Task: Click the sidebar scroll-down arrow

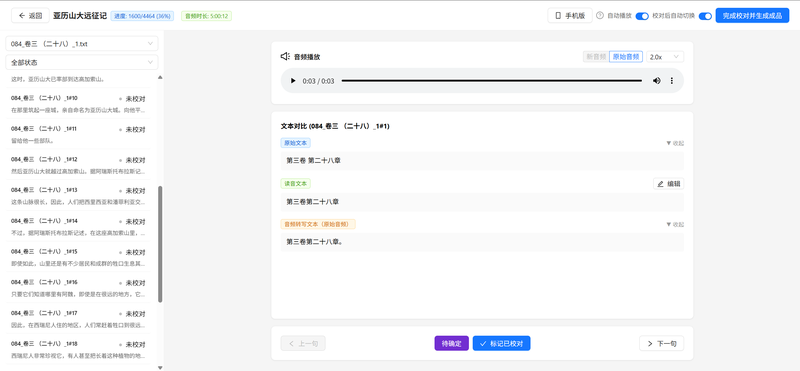Action: (x=160, y=367)
